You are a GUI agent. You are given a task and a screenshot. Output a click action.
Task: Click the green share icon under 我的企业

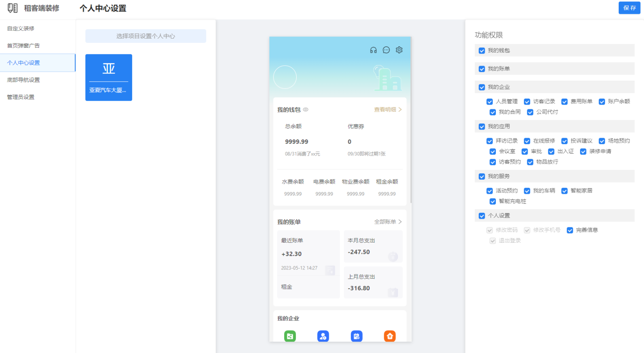pyautogui.click(x=290, y=336)
